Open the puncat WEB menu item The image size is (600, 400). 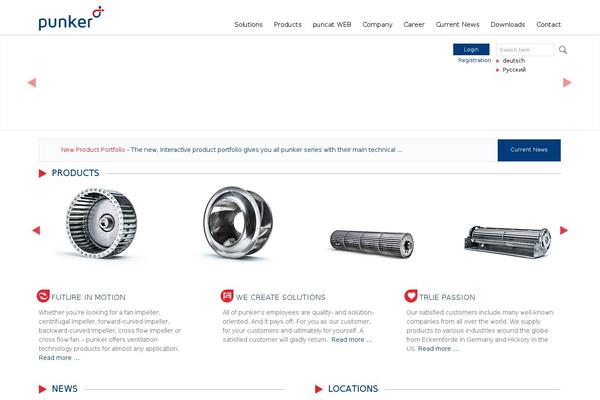click(x=332, y=24)
